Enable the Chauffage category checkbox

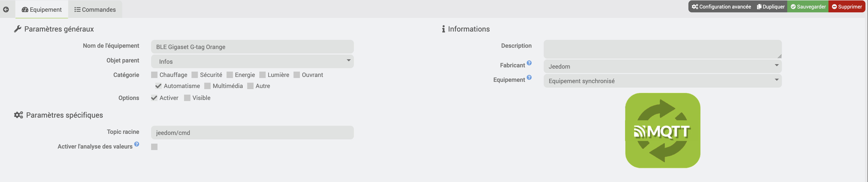(154, 75)
